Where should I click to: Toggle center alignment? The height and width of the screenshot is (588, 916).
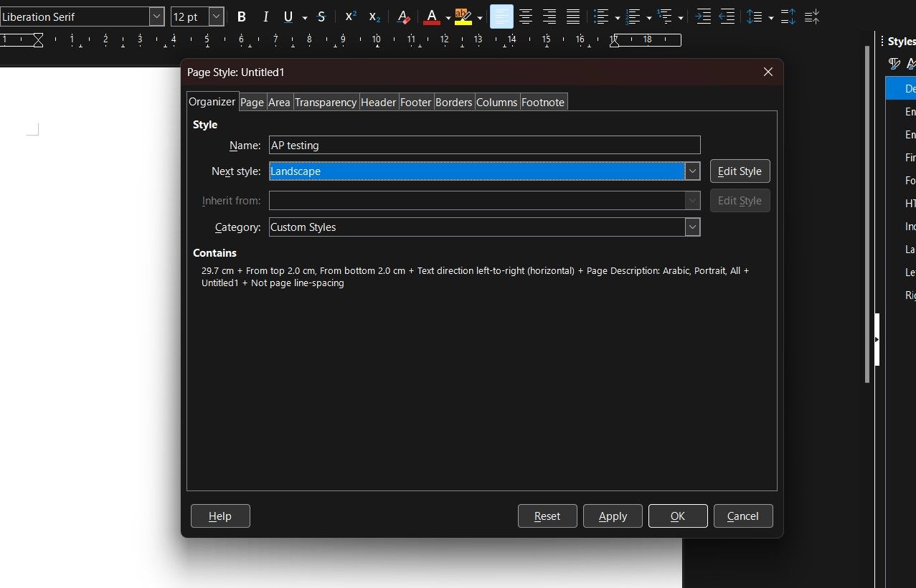(525, 16)
